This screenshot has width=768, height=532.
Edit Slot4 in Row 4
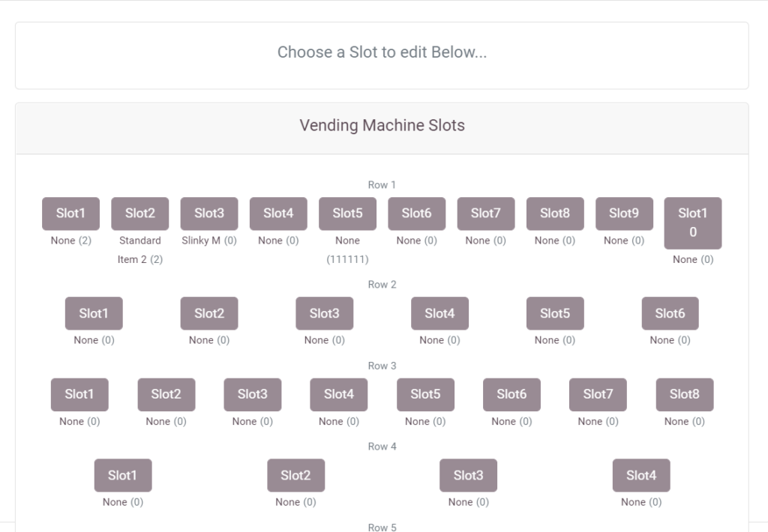tap(640, 474)
